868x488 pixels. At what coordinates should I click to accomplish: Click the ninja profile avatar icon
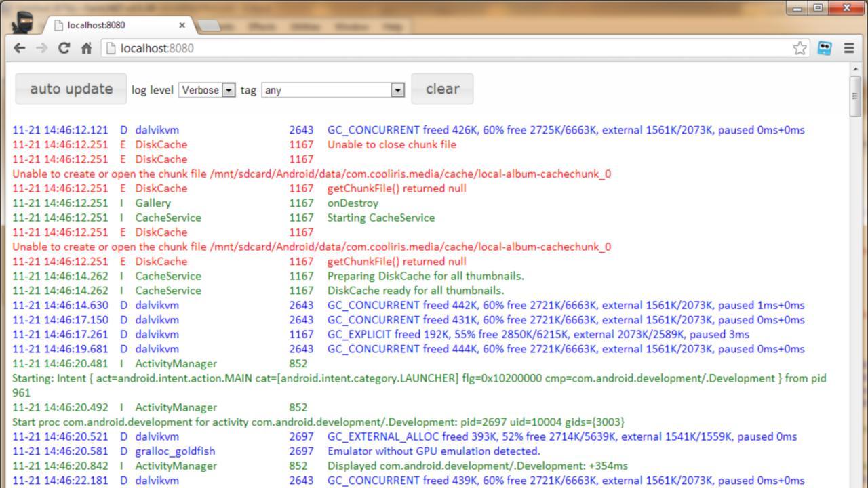[x=22, y=22]
